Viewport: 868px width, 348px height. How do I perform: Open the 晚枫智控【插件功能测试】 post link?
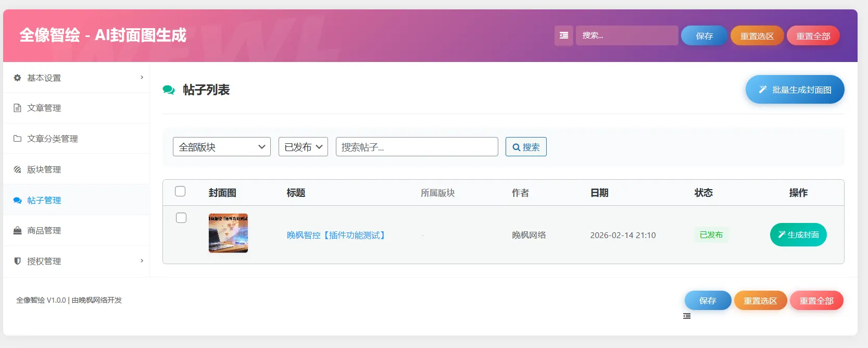(337, 235)
